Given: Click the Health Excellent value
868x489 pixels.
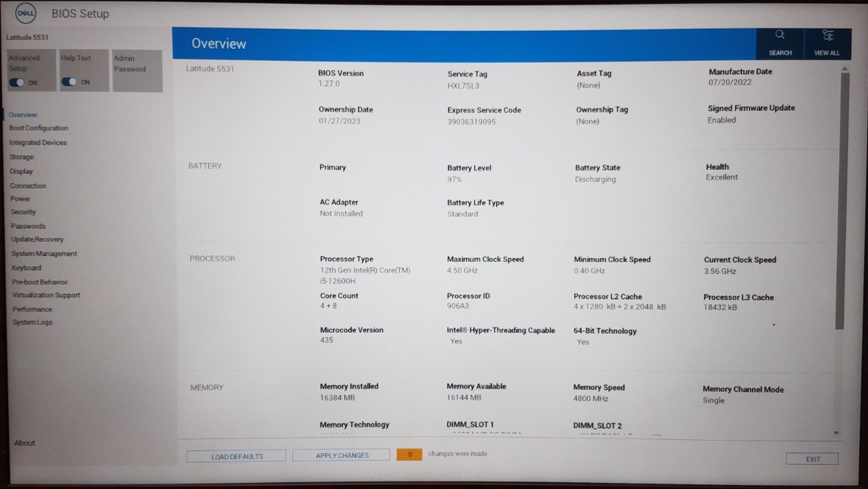Looking at the screenshot, I should click(x=722, y=177).
